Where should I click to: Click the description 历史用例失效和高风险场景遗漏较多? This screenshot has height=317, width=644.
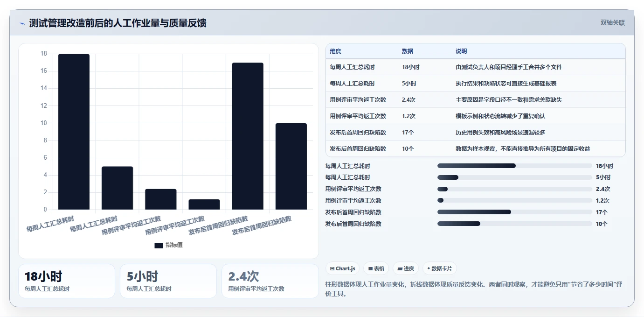[x=500, y=133]
